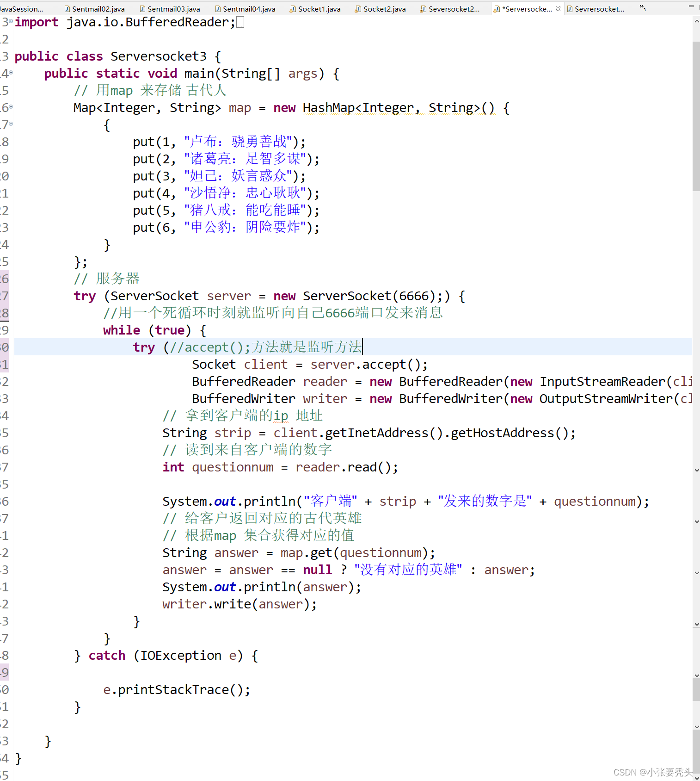Click the e.printStackTrace() statement
Image resolution: width=700 pixels, height=781 pixels.
[x=177, y=690]
